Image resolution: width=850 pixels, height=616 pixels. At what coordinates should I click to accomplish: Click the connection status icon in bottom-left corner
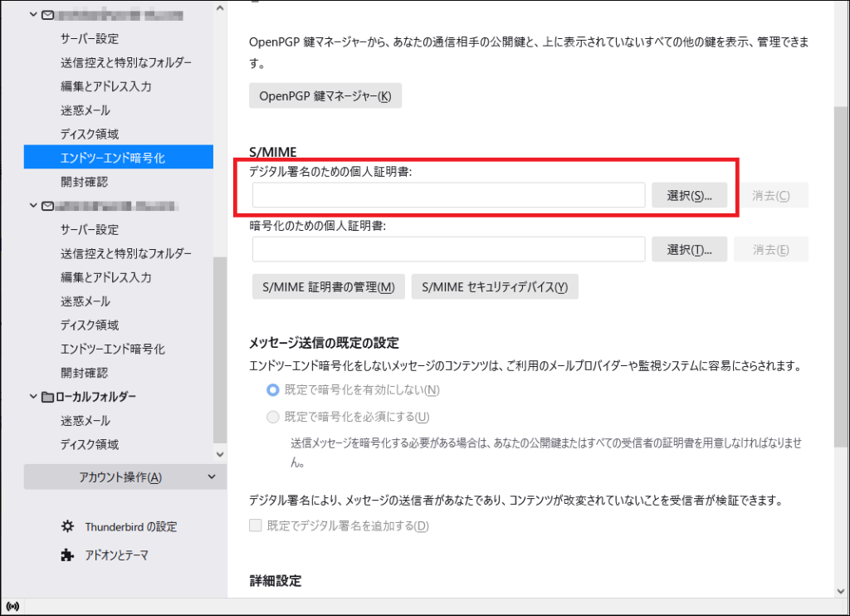(11, 605)
